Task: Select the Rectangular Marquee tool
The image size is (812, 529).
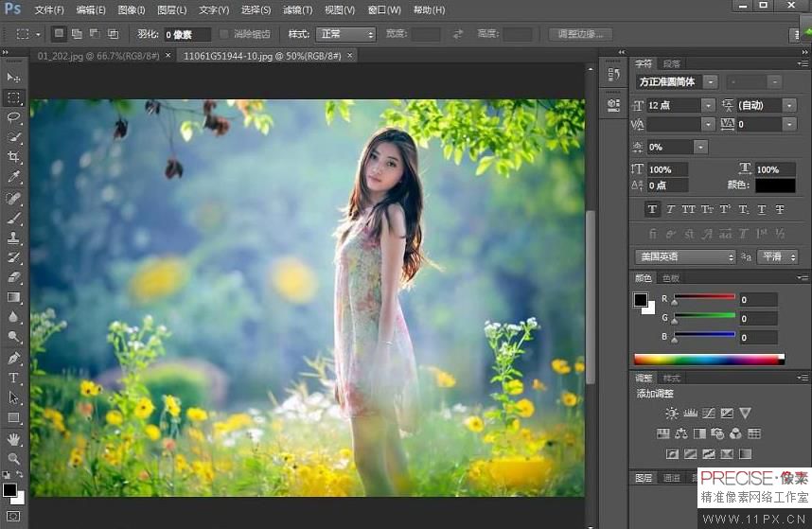Action: 13,97
